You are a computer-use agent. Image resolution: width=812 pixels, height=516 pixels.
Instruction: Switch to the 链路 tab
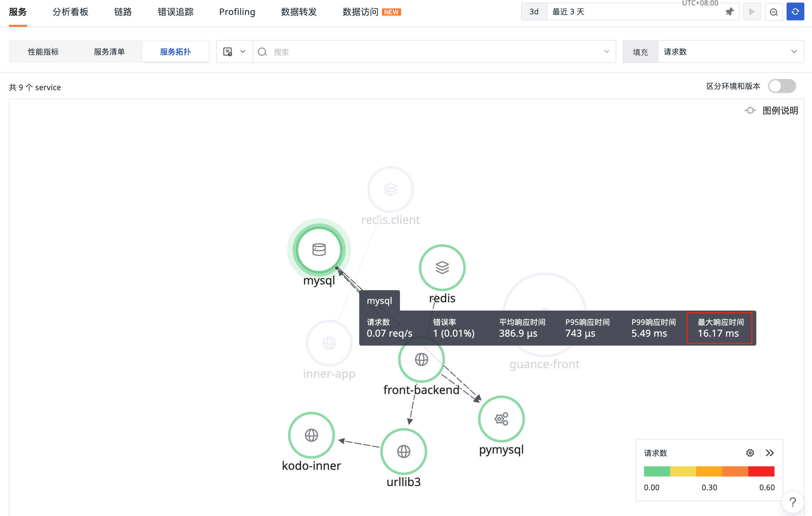pyautogui.click(x=123, y=12)
